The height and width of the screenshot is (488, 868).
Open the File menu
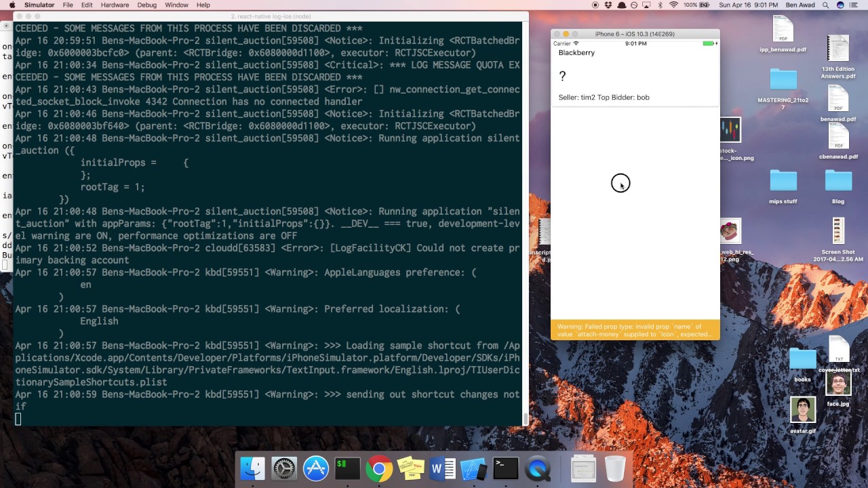click(68, 5)
